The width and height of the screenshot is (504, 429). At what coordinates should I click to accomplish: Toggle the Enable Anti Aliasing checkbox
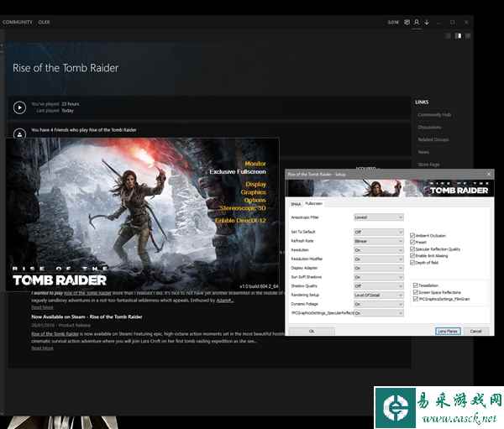pos(412,256)
